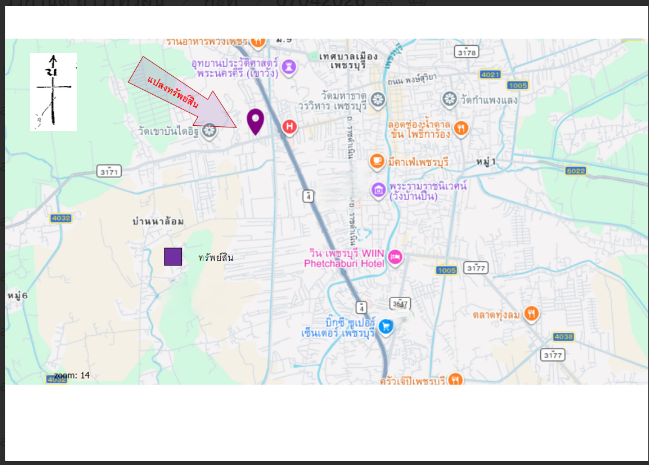The width and height of the screenshot is (649, 465).
Task: Click the red hospital H marker
Action: click(x=289, y=127)
